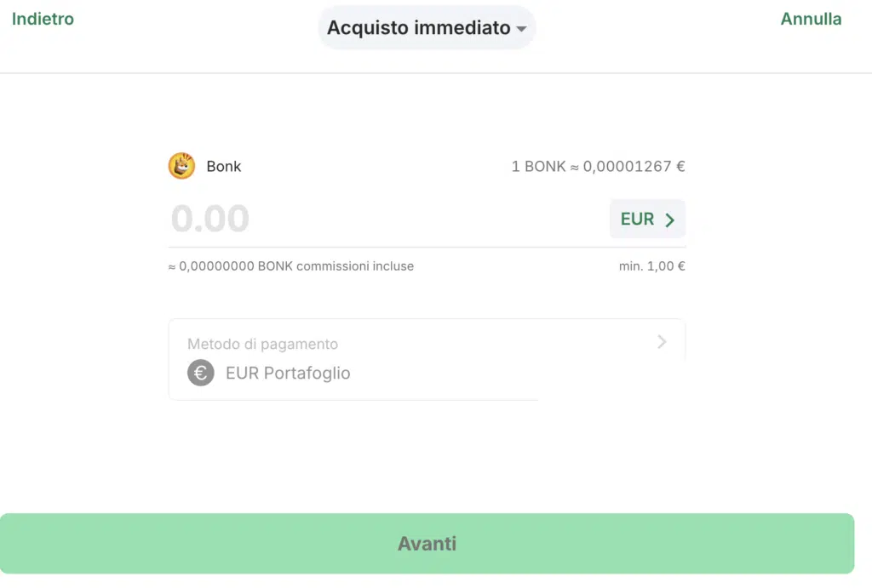Click the min. 1,00 € minimum label
872x588 pixels.
(x=651, y=266)
